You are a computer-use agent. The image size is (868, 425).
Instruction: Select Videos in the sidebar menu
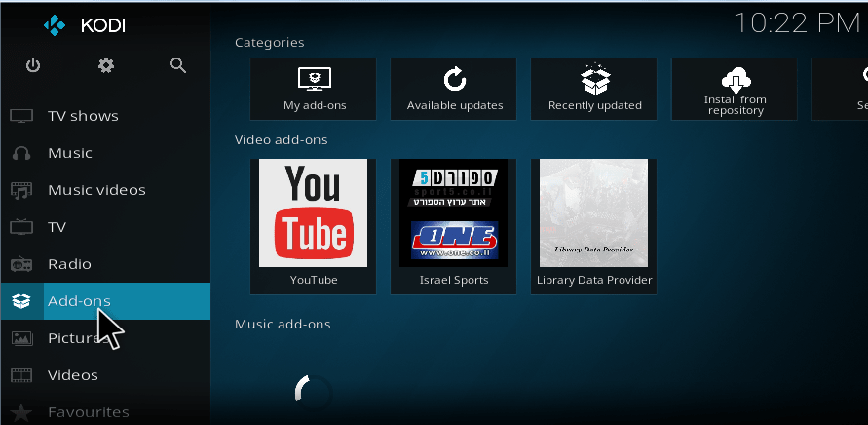[x=105, y=375]
